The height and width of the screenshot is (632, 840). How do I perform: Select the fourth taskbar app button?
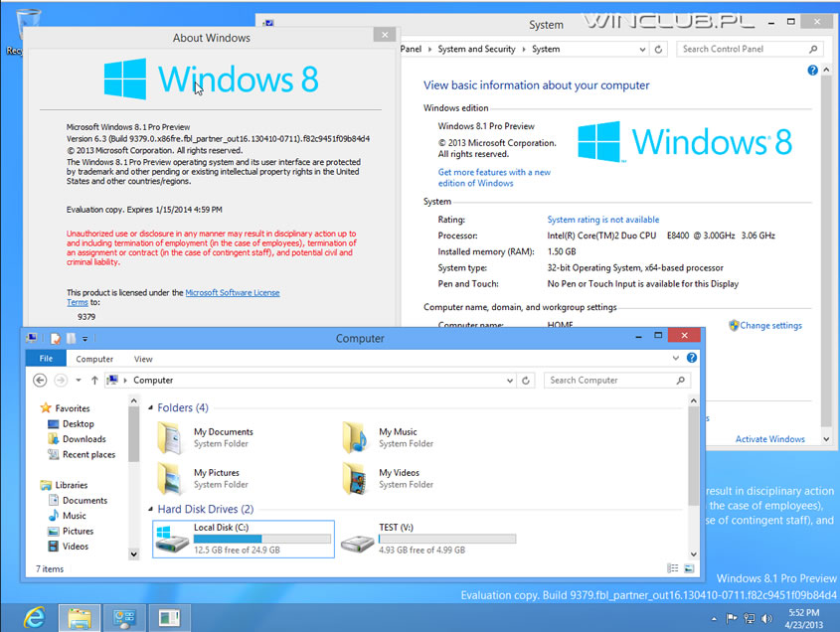point(169,618)
